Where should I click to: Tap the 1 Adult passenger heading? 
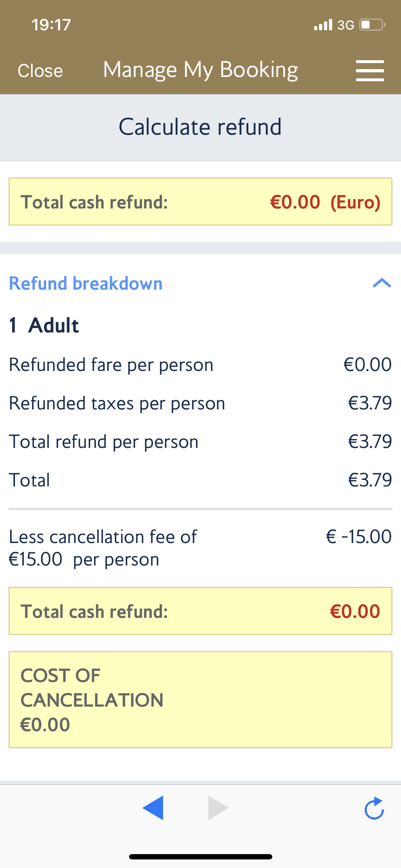pos(44,325)
